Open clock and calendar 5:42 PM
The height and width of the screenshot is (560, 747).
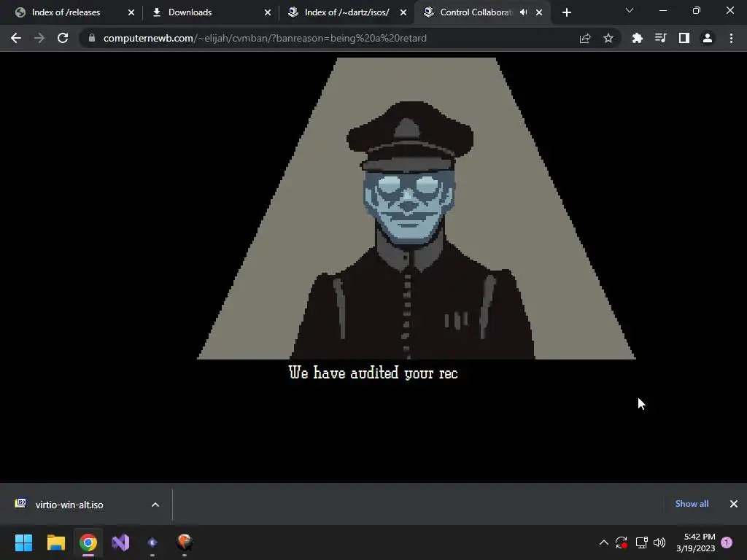(695, 542)
